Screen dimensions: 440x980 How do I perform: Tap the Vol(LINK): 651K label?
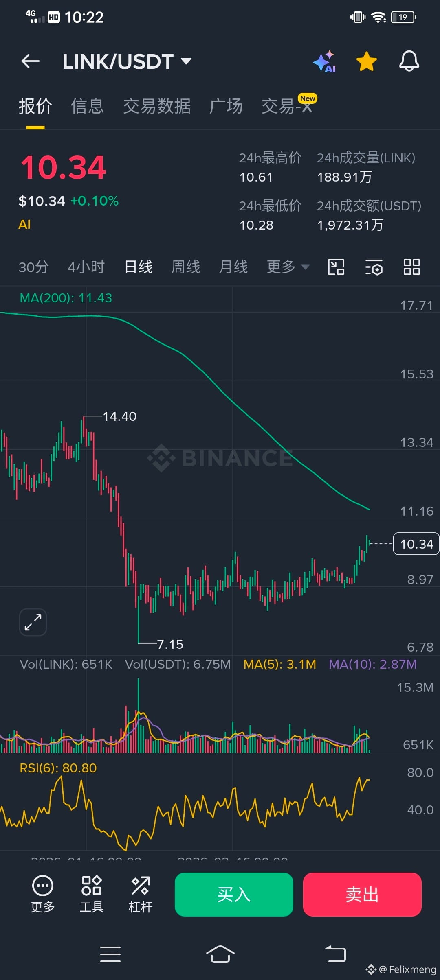(66, 664)
